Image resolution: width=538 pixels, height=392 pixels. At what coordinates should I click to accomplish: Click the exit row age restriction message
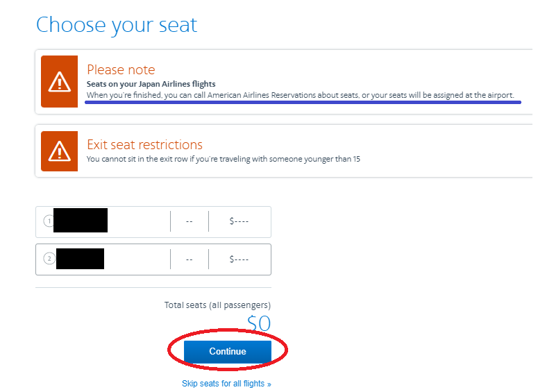(224, 159)
